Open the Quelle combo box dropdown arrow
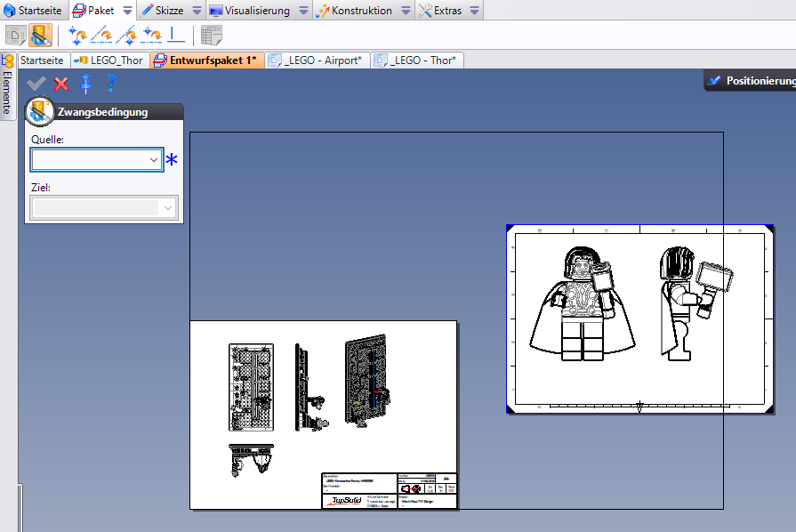796x532 pixels. 153,160
